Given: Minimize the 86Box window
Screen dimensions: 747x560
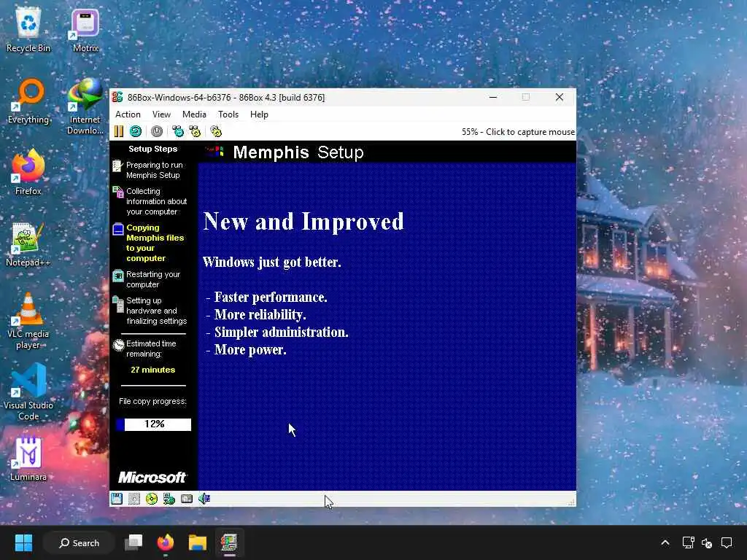Looking at the screenshot, I should [493, 97].
